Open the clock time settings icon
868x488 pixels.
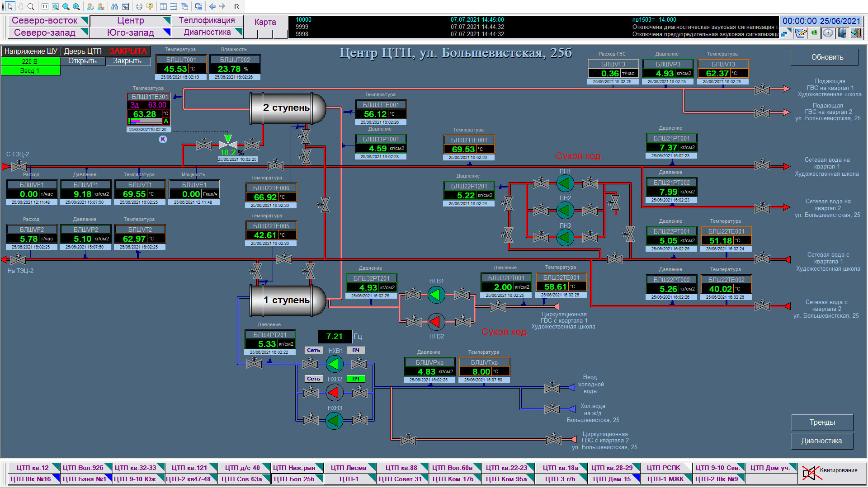(828, 33)
